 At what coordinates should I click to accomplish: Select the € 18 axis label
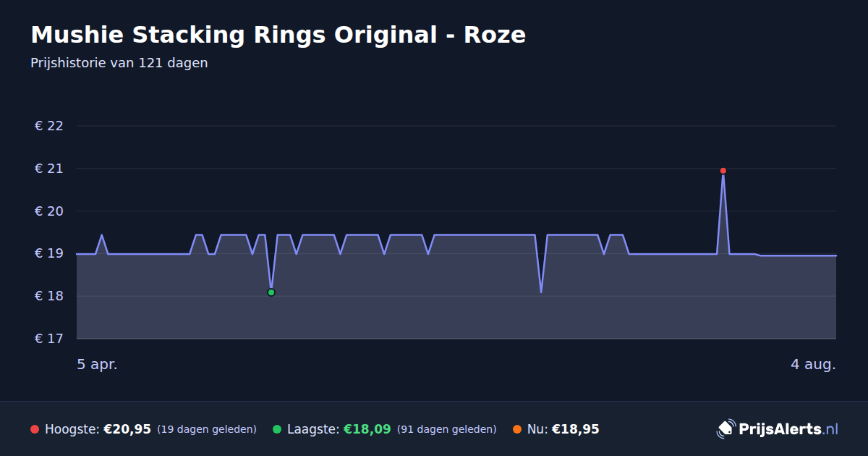(49, 296)
